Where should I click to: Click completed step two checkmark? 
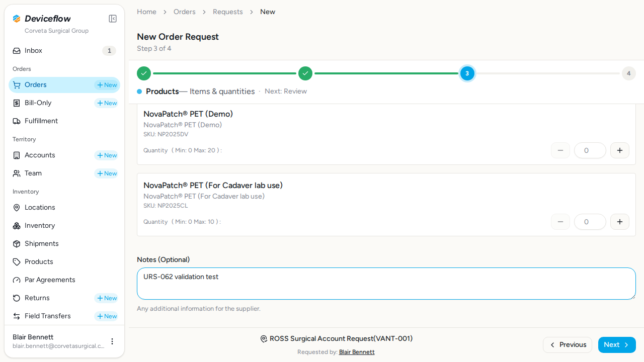pos(305,73)
